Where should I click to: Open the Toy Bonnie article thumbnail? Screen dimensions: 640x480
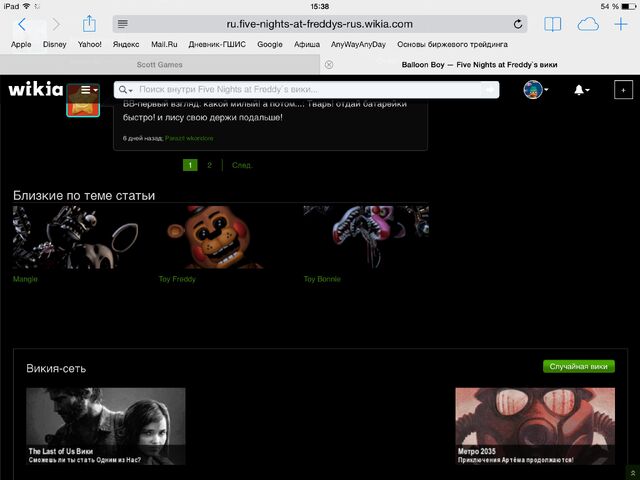[x=366, y=237]
